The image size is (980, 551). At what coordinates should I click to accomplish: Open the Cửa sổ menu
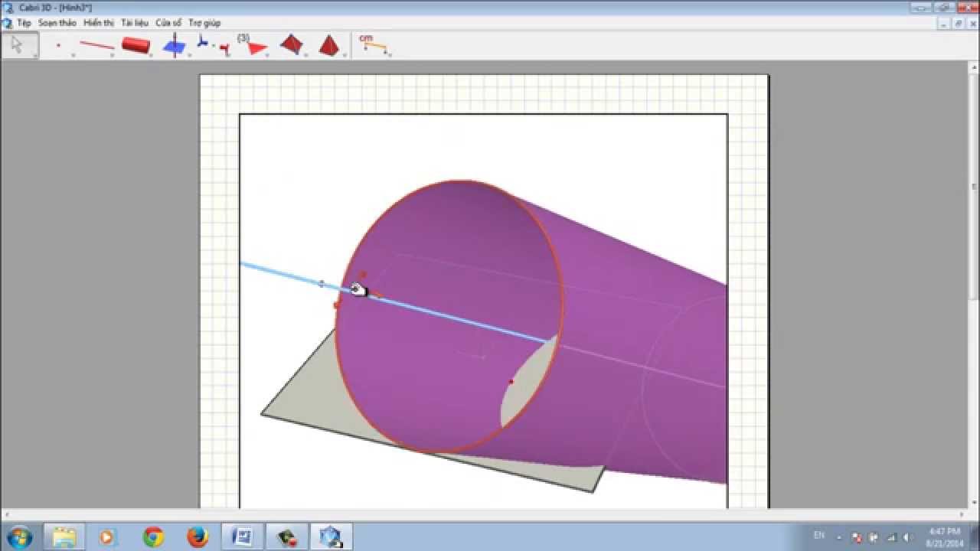168,23
